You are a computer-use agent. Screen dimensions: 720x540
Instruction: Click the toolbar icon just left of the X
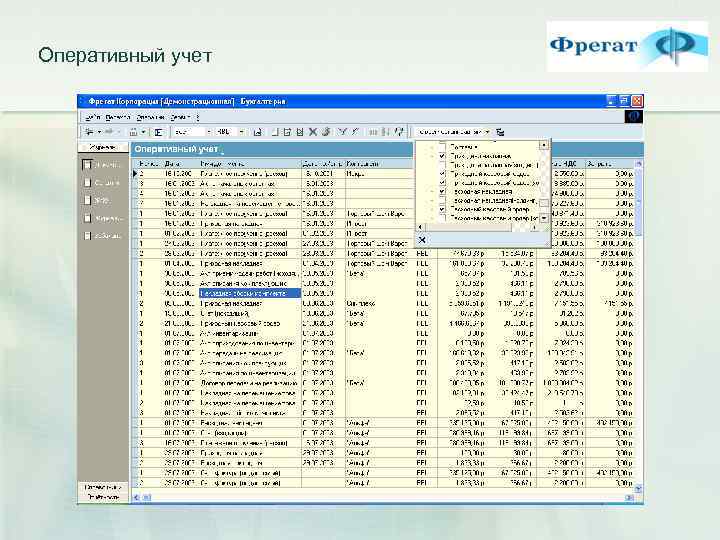pyautogui.click(x=300, y=132)
